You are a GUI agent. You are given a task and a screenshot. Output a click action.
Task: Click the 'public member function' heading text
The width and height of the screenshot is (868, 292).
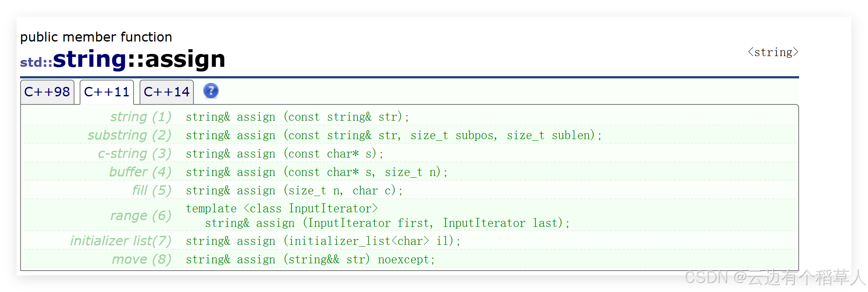click(96, 37)
